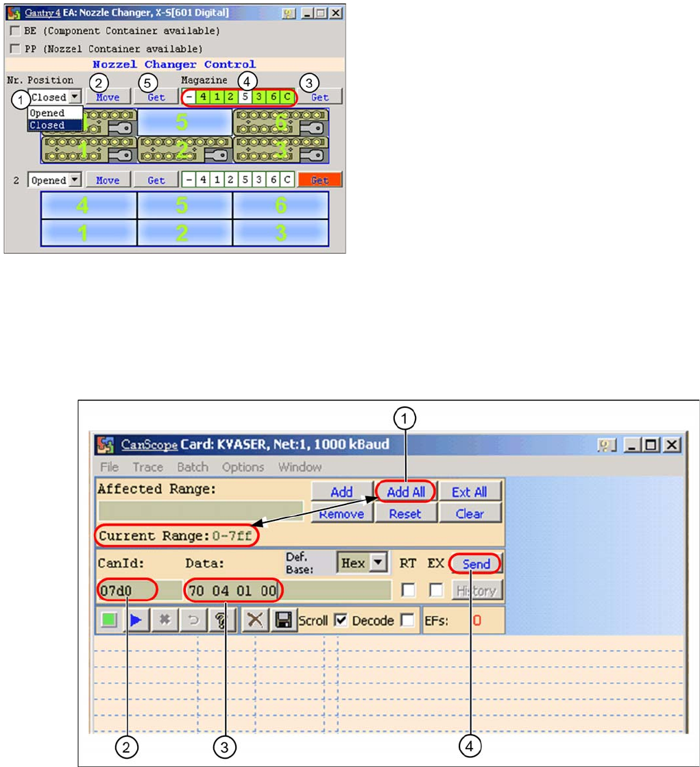Select empty magazine tile 2 of changer 2
This screenshot has width=700, height=767.
[x=185, y=232]
